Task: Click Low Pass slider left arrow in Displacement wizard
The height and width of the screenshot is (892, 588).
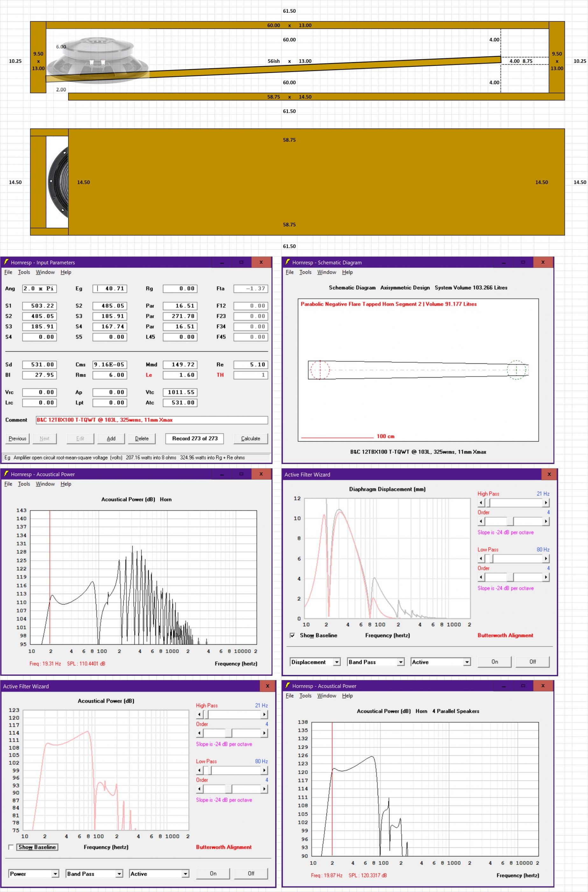Action: click(x=481, y=558)
